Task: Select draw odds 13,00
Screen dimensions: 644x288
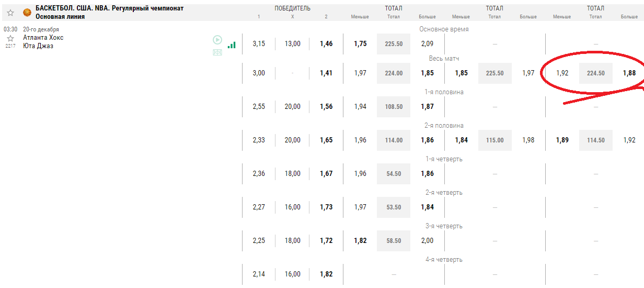Action: [293, 44]
